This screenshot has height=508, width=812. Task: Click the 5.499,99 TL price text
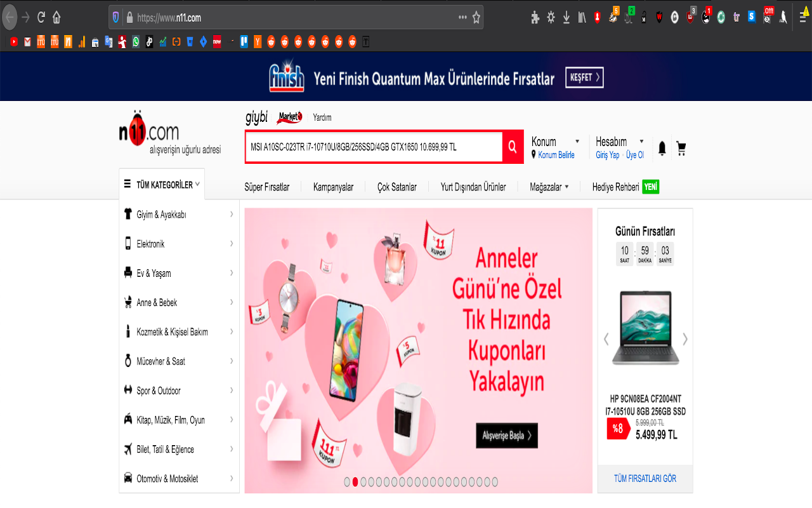[x=657, y=435]
